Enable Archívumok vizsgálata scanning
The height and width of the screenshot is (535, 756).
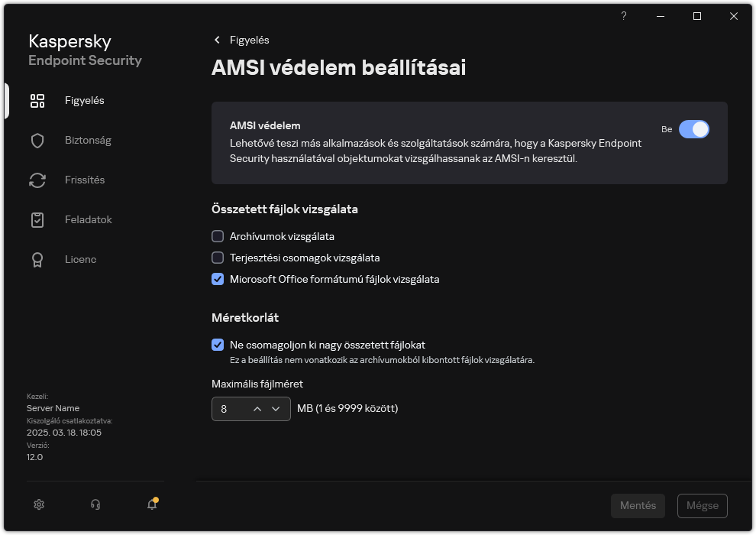coord(218,236)
